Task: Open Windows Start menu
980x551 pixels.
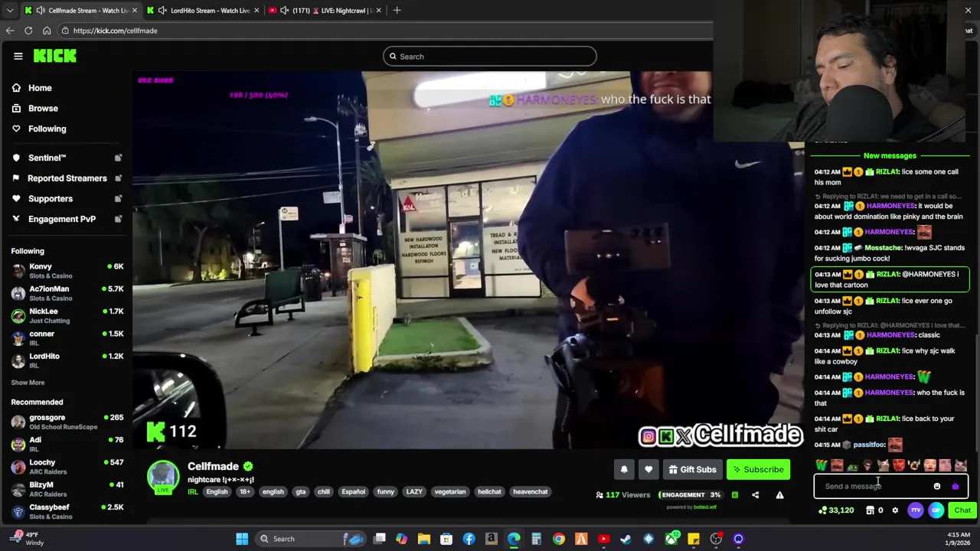Action: pyautogui.click(x=242, y=539)
